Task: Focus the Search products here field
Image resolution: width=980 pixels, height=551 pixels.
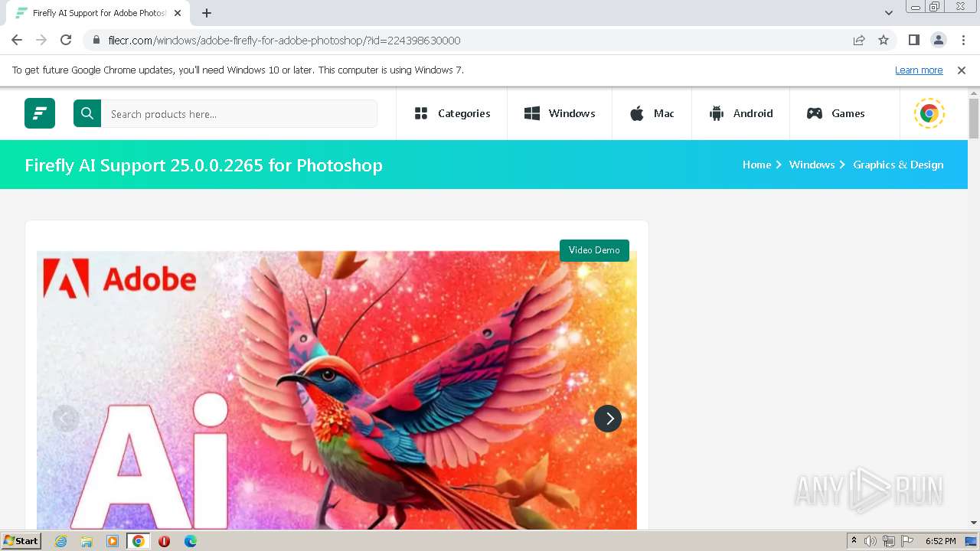Action: click(x=239, y=113)
